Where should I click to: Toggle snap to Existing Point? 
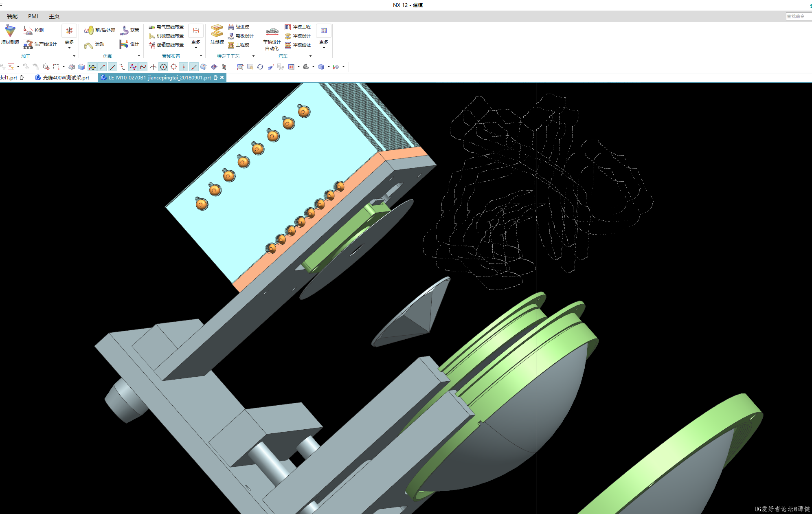point(184,67)
